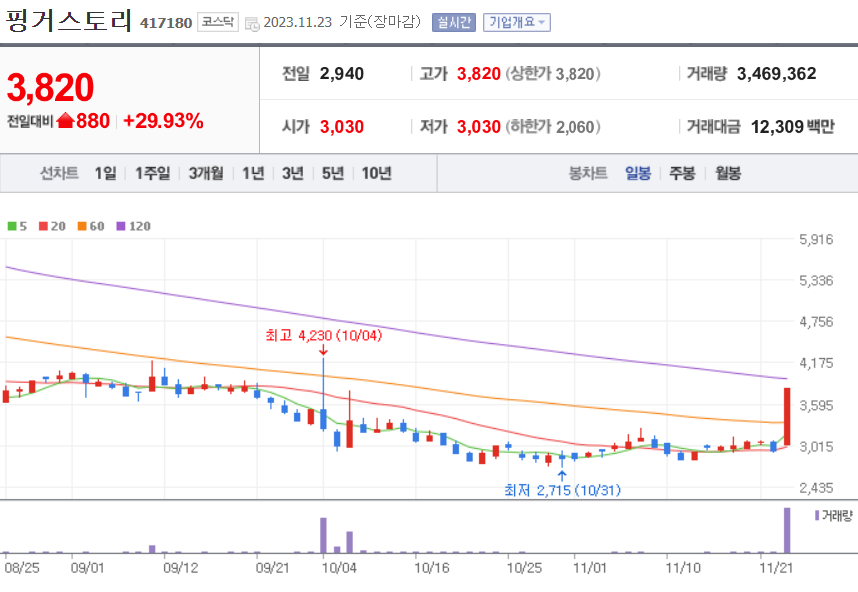Click the calendar icon beside 2023.11.23
Viewport: 858px width, 592px height.
coord(252,24)
